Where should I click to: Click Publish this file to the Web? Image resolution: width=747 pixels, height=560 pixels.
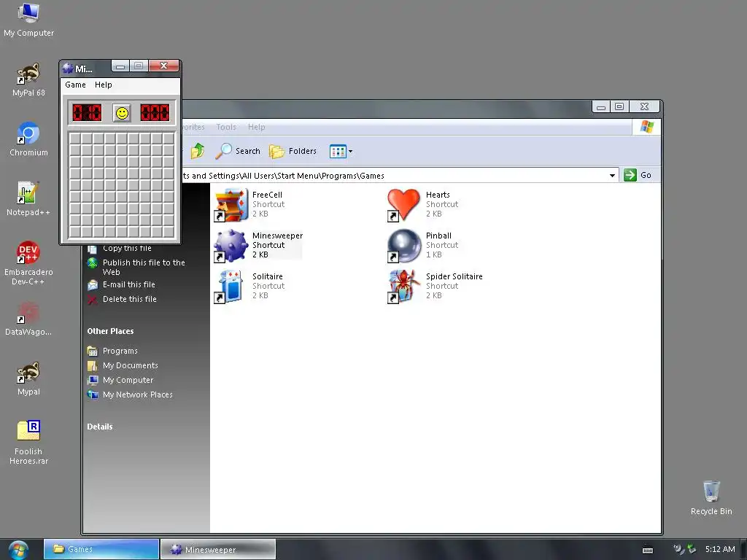point(144,267)
